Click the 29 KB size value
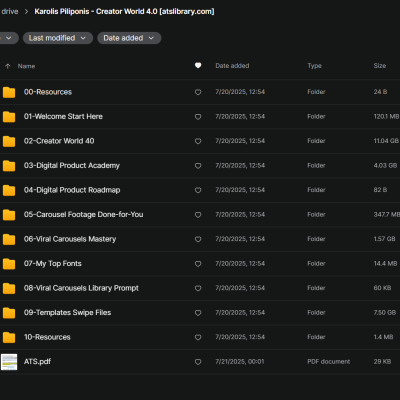Viewport: 400px width, 400px height. (382, 361)
